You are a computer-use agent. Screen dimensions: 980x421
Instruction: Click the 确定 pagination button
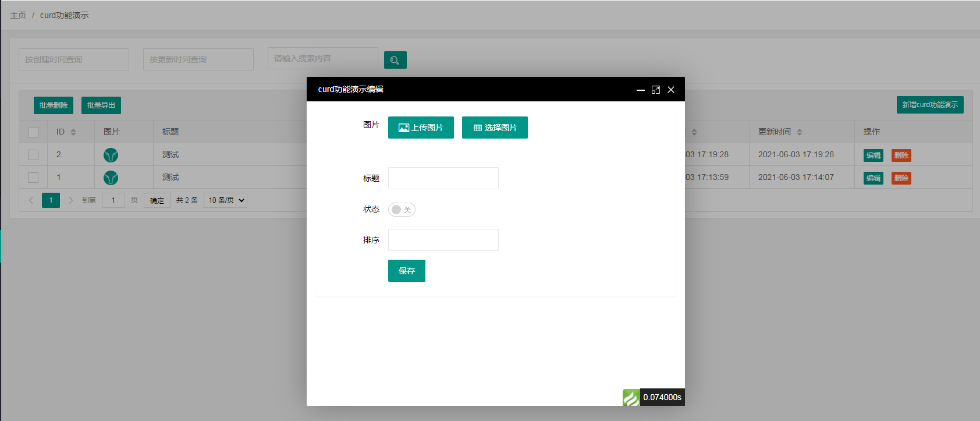157,200
